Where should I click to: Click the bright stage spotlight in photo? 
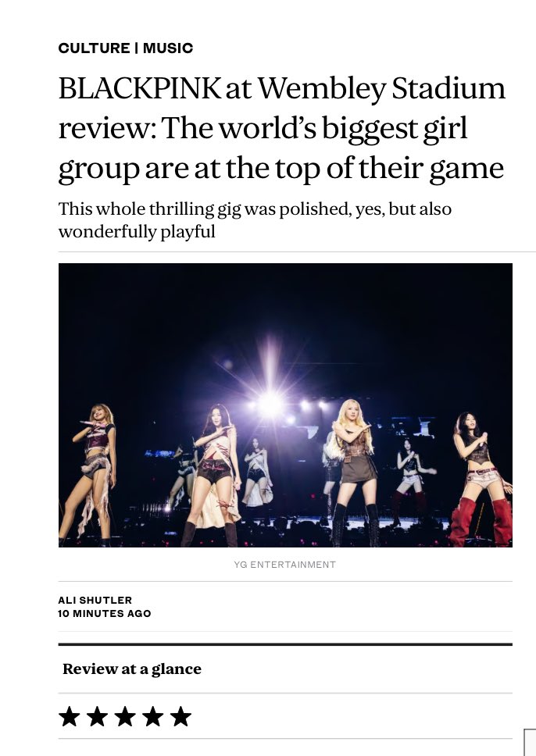coord(270,403)
